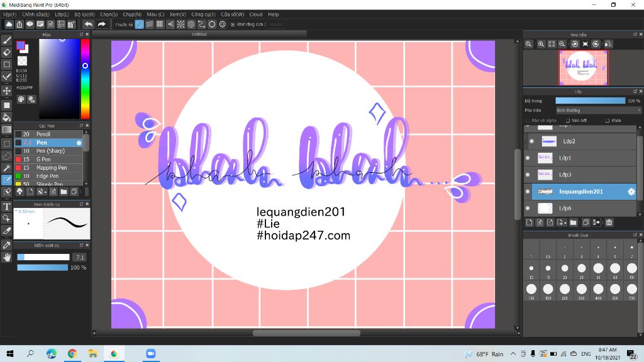The height and width of the screenshot is (362, 644).
Task: Select the Eyedropper tool
Action: [x=6, y=245]
